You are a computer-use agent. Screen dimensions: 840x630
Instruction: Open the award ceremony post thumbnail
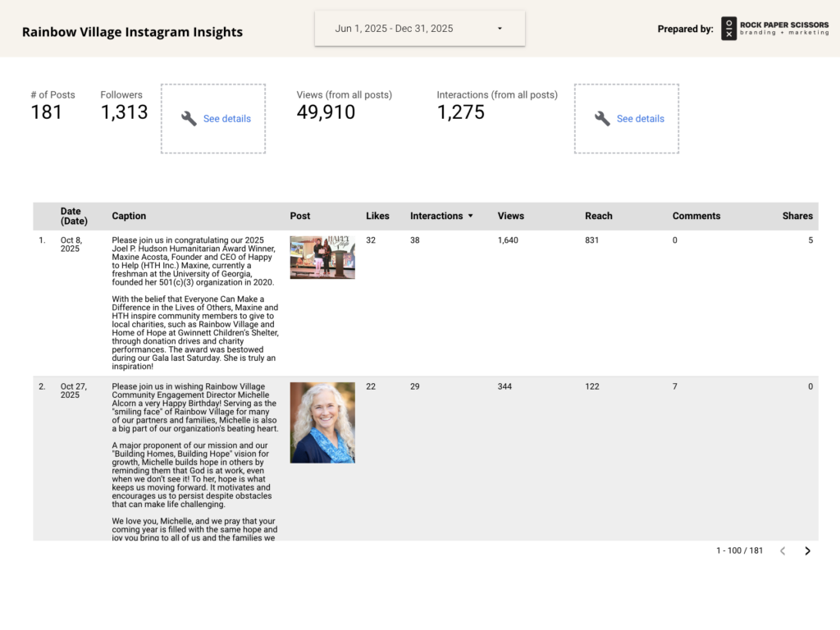coord(322,258)
